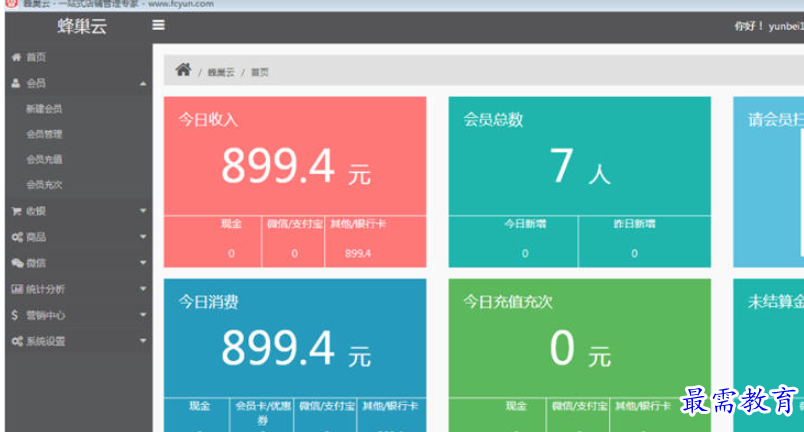Click the 商品 gears icon in sidebar
This screenshot has height=432, width=804.
tap(17, 237)
